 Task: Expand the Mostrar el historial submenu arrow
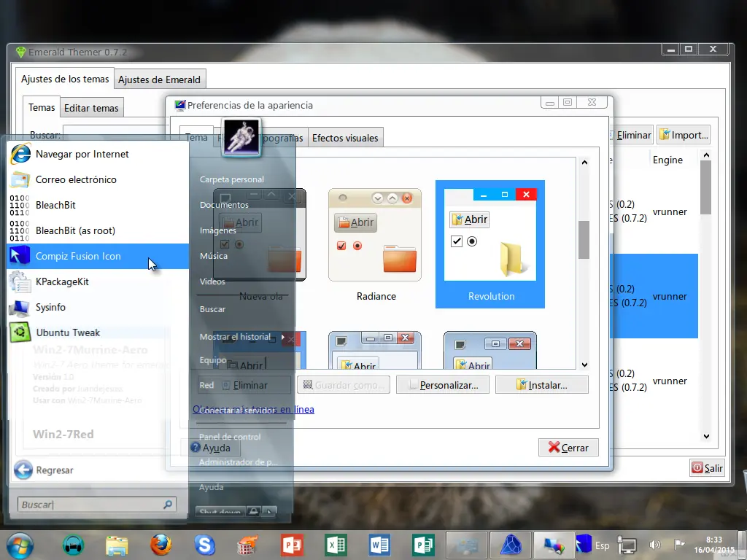click(283, 337)
